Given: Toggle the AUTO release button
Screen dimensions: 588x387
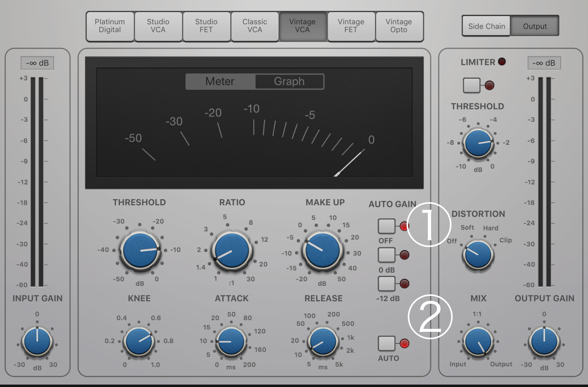Looking at the screenshot, I should click(x=386, y=343).
